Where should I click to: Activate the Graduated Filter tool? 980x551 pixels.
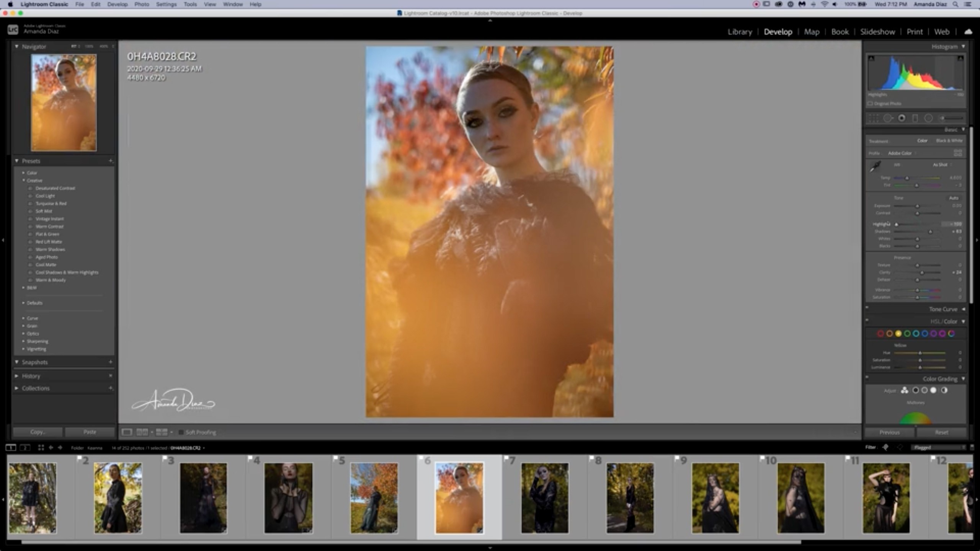pos(915,118)
